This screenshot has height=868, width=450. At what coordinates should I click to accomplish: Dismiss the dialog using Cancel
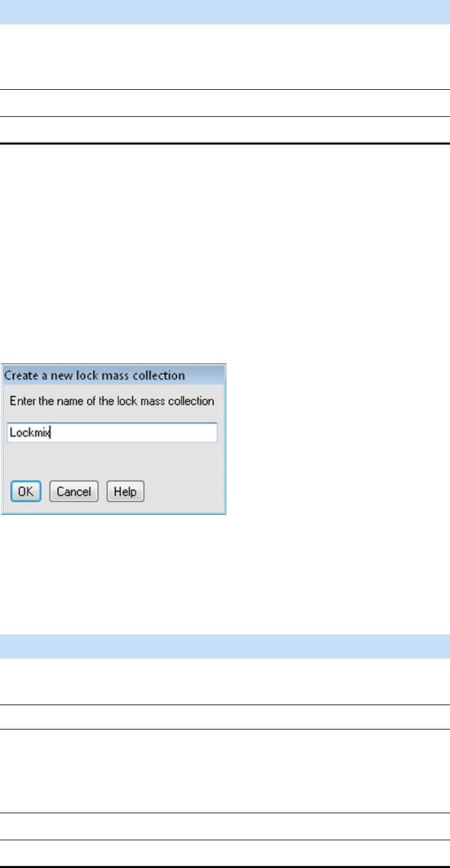(x=74, y=491)
